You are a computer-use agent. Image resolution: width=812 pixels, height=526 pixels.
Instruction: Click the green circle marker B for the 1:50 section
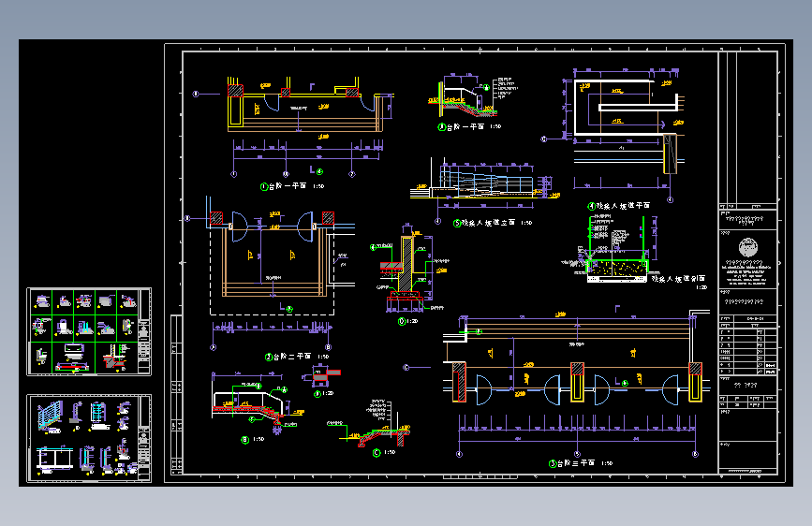click(x=245, y=440)
